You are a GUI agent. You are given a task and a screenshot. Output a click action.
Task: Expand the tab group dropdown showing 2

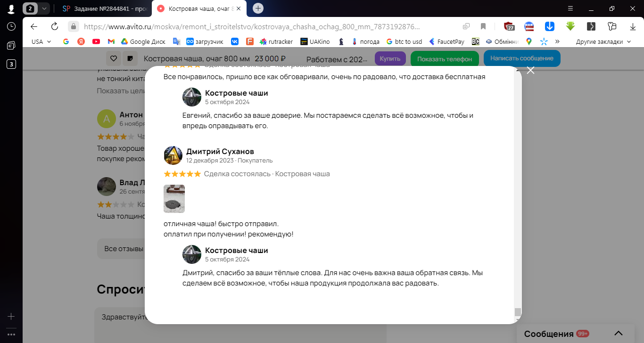(44, 8)
